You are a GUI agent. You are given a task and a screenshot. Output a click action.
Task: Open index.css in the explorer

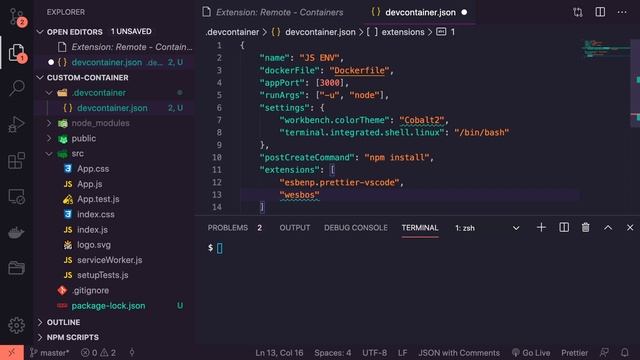coord(96,214)
